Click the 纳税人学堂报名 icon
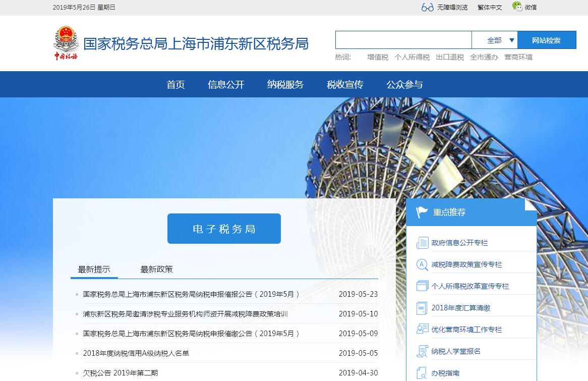 pos(422,351)
